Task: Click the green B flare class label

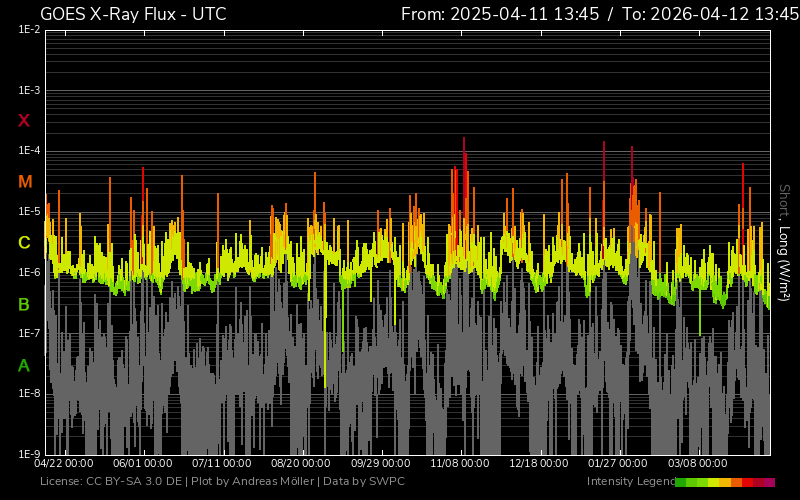Action: click(x=24, y=304)
